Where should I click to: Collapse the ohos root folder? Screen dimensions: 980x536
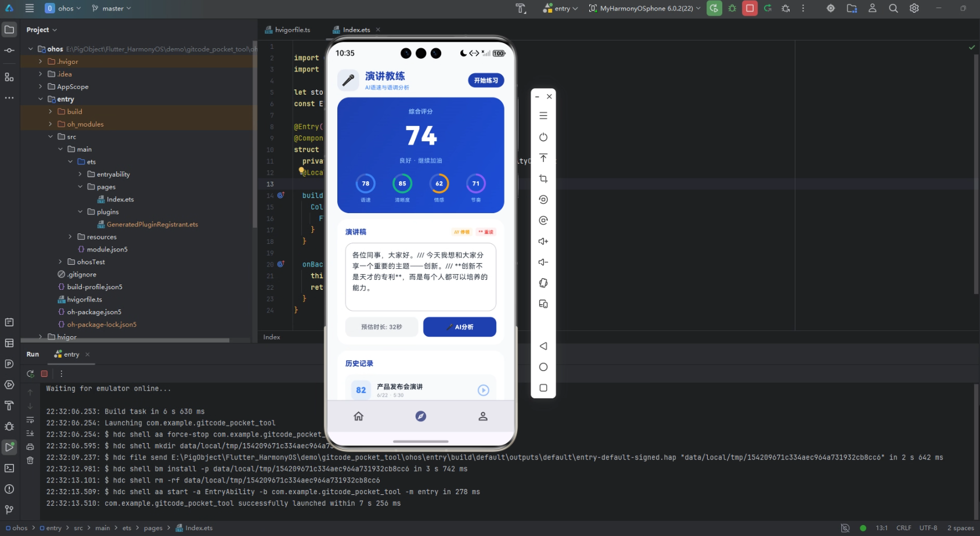(x=31, y=49)
